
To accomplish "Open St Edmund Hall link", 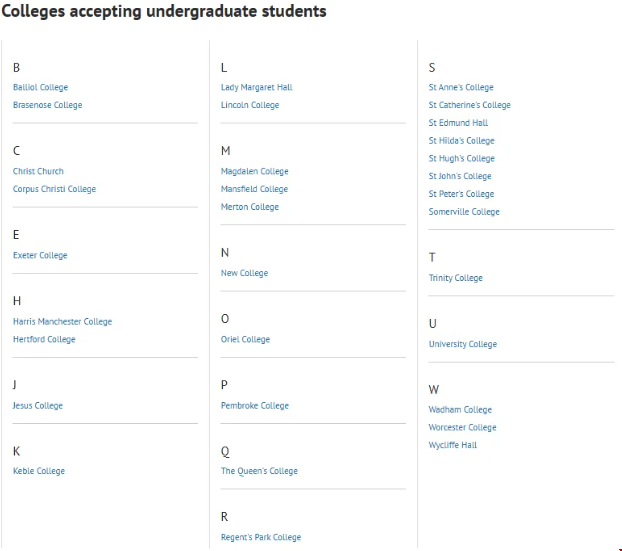I will pos(458,123).
